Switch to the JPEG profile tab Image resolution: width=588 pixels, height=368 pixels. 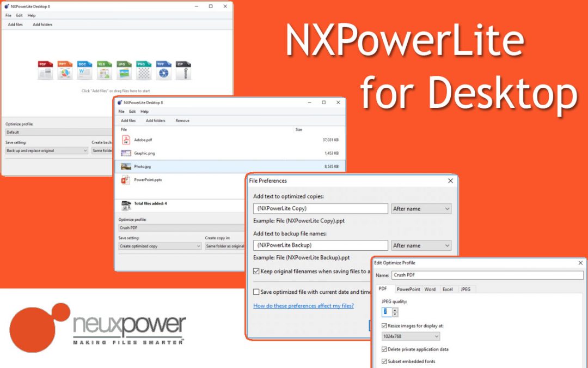[465, 289]
